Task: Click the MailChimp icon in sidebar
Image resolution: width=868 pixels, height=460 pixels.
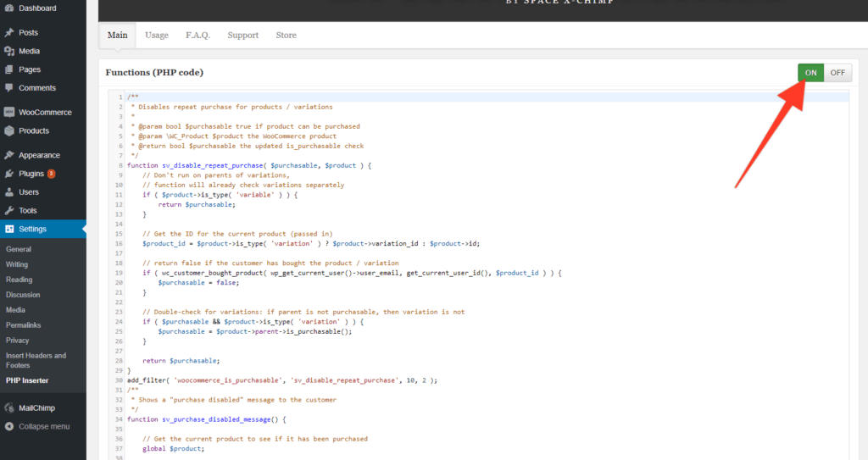Action: (9, 408)
